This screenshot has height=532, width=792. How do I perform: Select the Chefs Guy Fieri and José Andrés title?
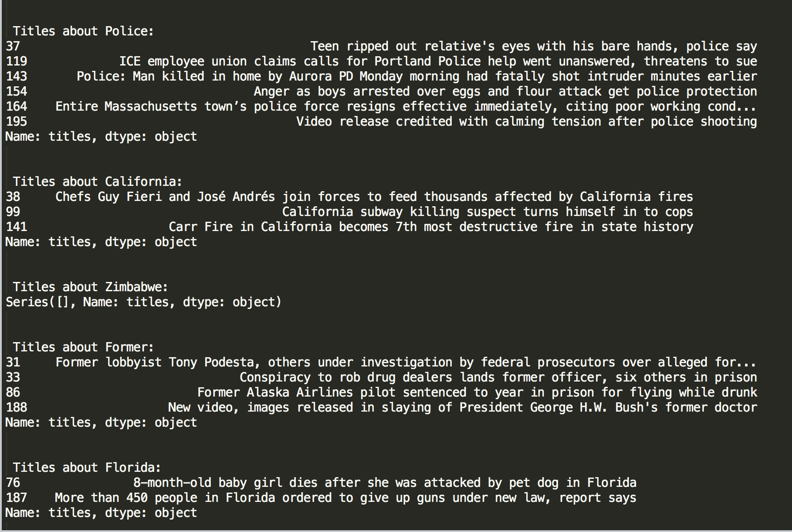coord(374,197)
